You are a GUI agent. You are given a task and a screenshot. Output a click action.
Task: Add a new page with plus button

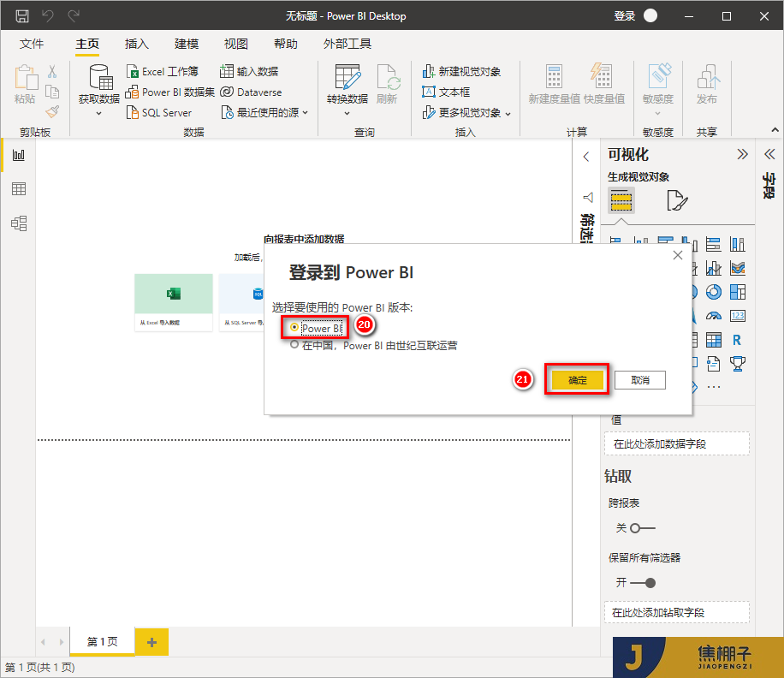152,642
